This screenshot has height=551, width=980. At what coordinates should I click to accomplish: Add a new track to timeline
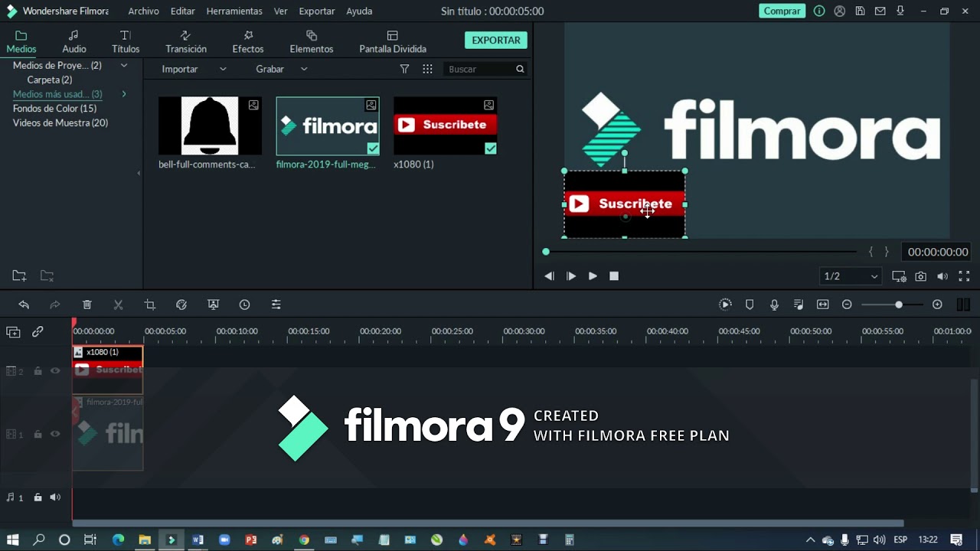[13, 332]
